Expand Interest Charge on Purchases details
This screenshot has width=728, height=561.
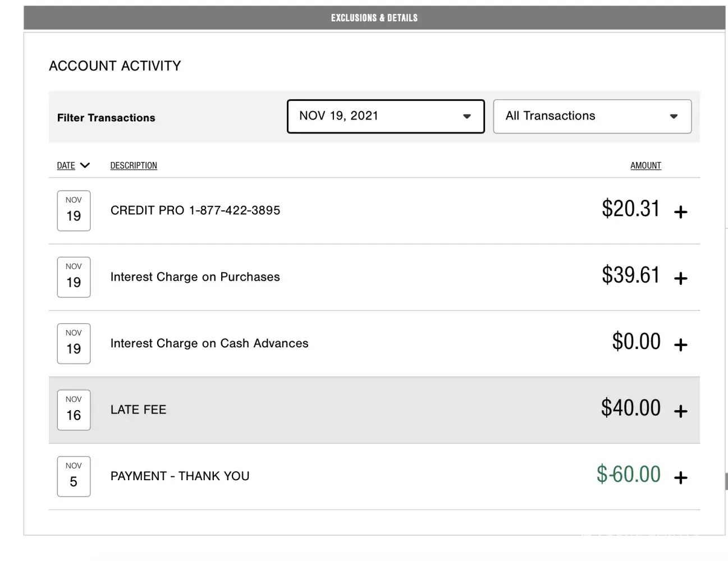(x=680, y=278)
